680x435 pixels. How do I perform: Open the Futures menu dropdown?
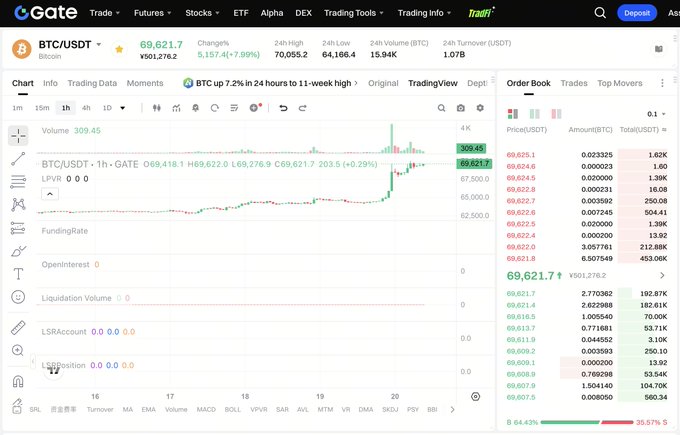click(x=153, y=13)
